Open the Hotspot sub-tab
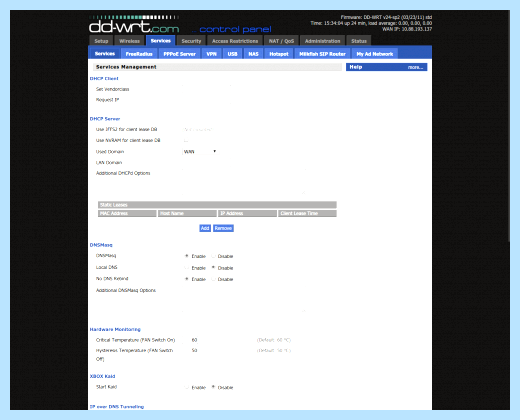520x420 pixels. (x=279, y=54)
